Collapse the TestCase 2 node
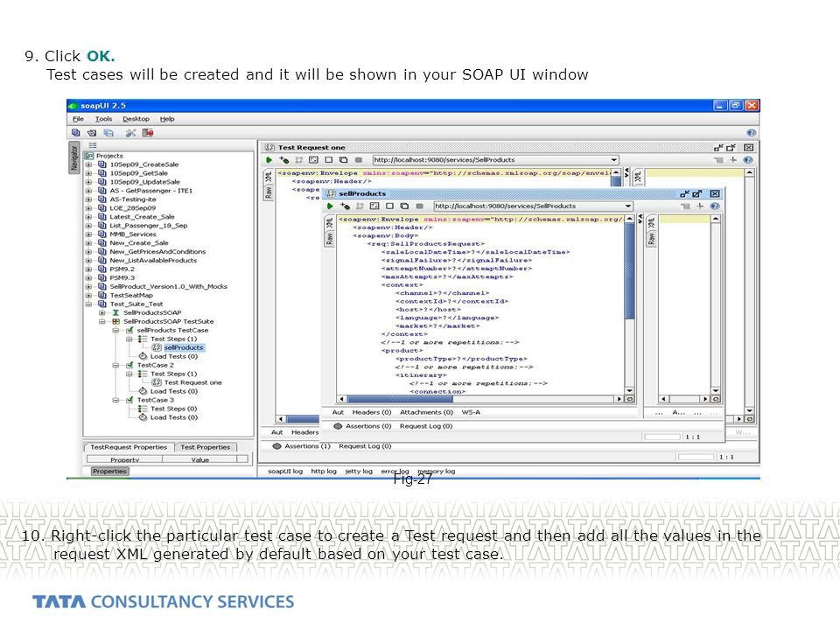This screenshot has width=840, height=630. pos(115,366)
